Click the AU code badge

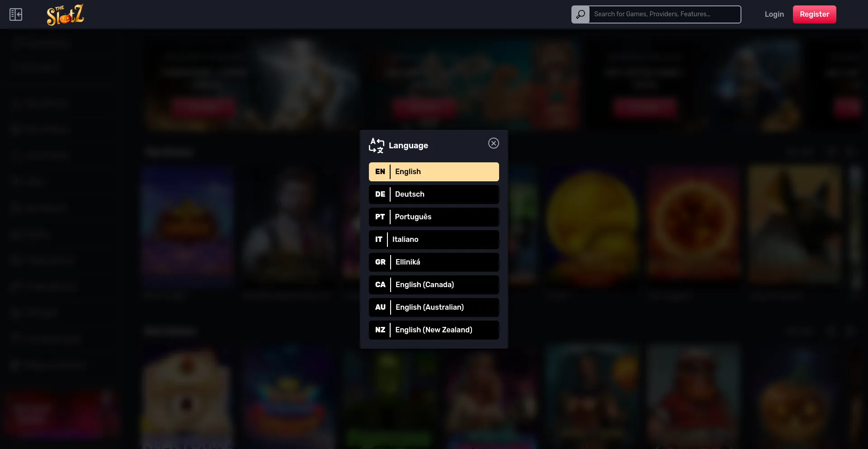(380, 307)
